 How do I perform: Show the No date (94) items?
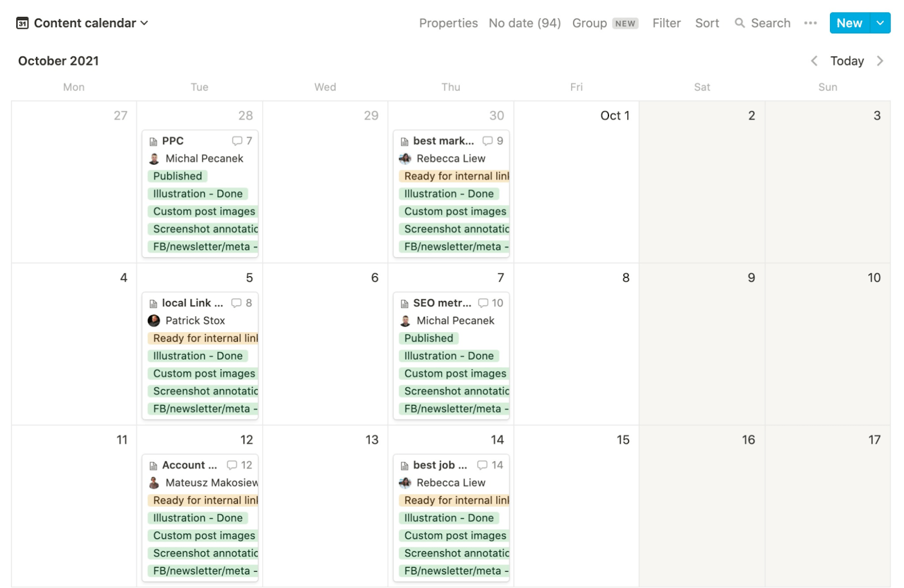(524, 23)
